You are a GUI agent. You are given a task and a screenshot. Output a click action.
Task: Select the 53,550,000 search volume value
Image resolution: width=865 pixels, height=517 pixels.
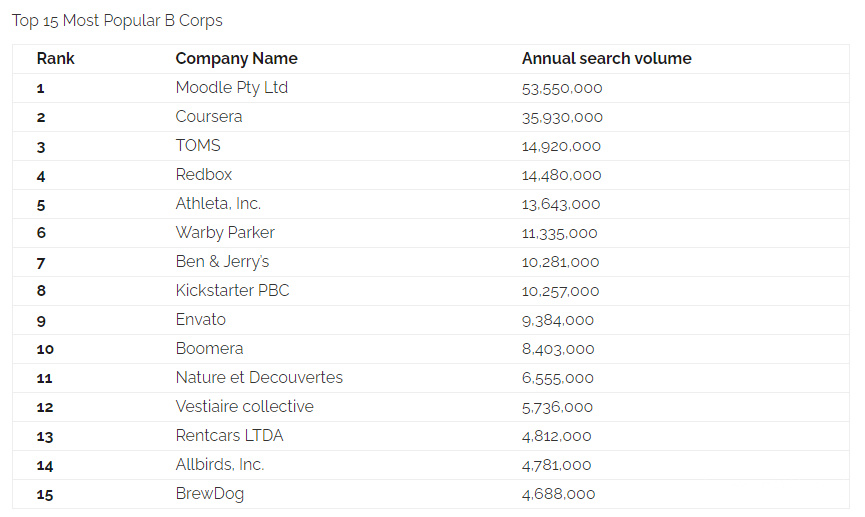[562, 88]
